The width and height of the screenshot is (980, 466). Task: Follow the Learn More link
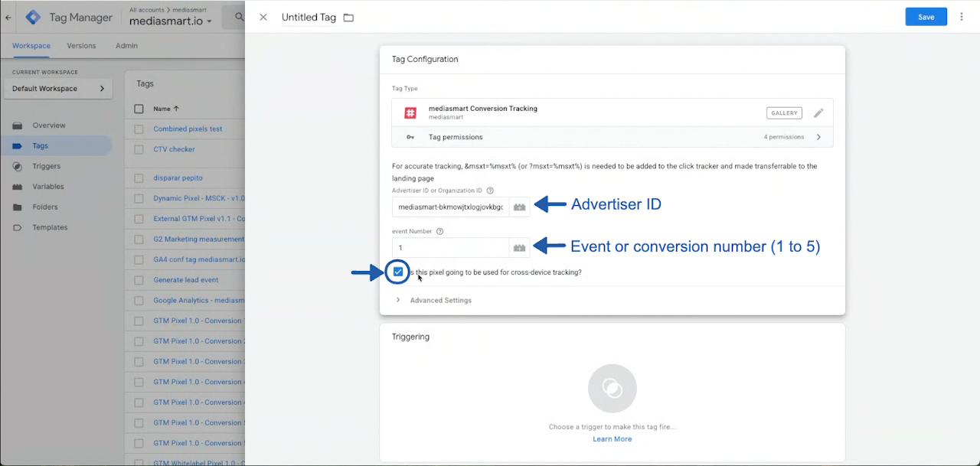tap(612, 439)
